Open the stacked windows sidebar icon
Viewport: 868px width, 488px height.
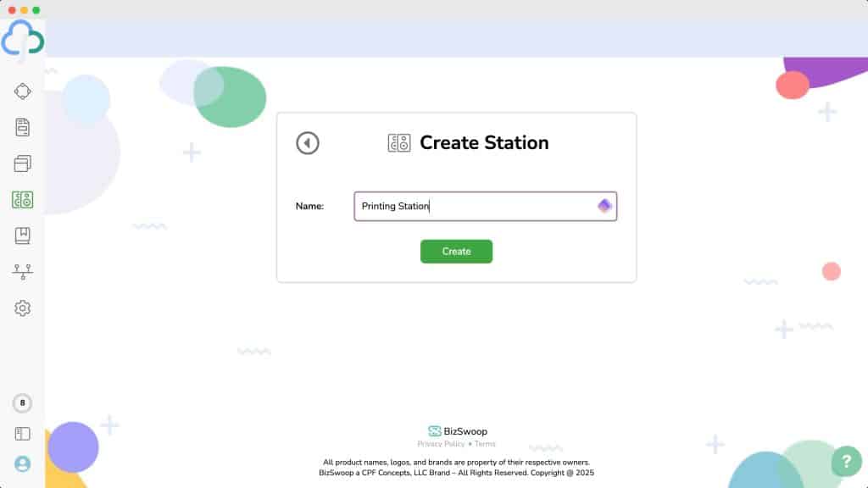23,164
